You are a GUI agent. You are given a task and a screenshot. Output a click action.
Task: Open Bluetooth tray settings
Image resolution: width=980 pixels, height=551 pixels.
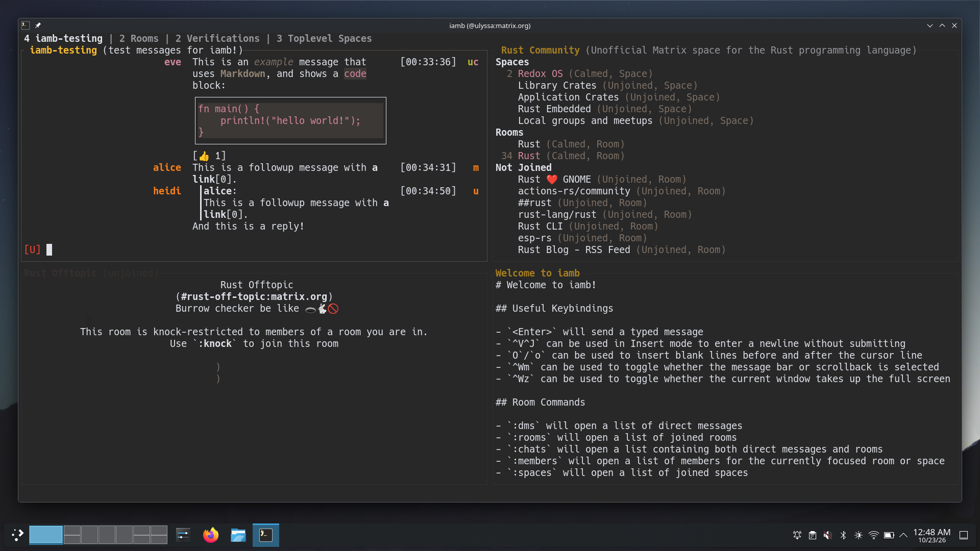(843, 535)
